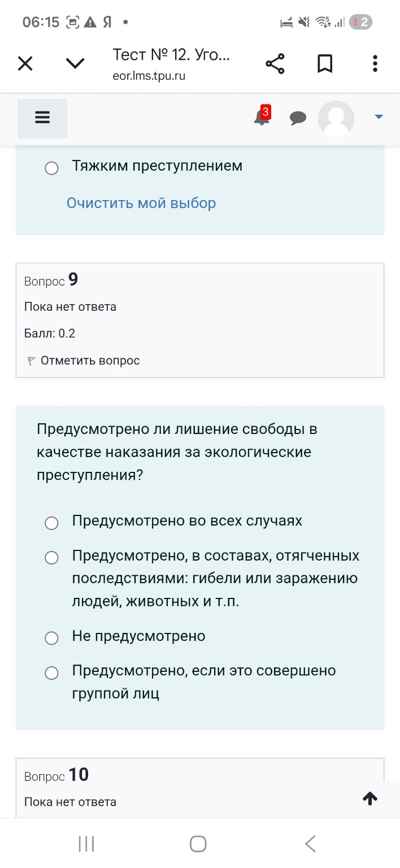This screenshot has width=400, height=868.
Task: Select Тяжким преступлением answer
Action: (x=51, y=168)
